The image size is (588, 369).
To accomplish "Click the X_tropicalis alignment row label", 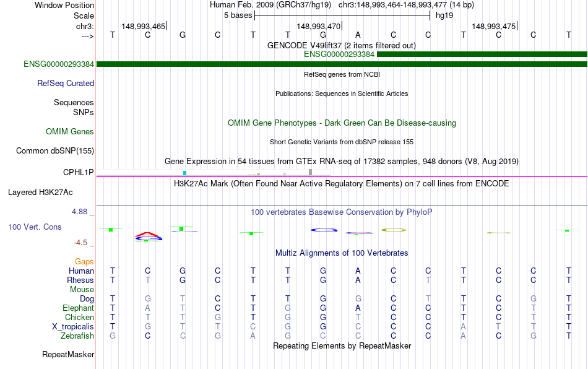I will tap(73, 327).
